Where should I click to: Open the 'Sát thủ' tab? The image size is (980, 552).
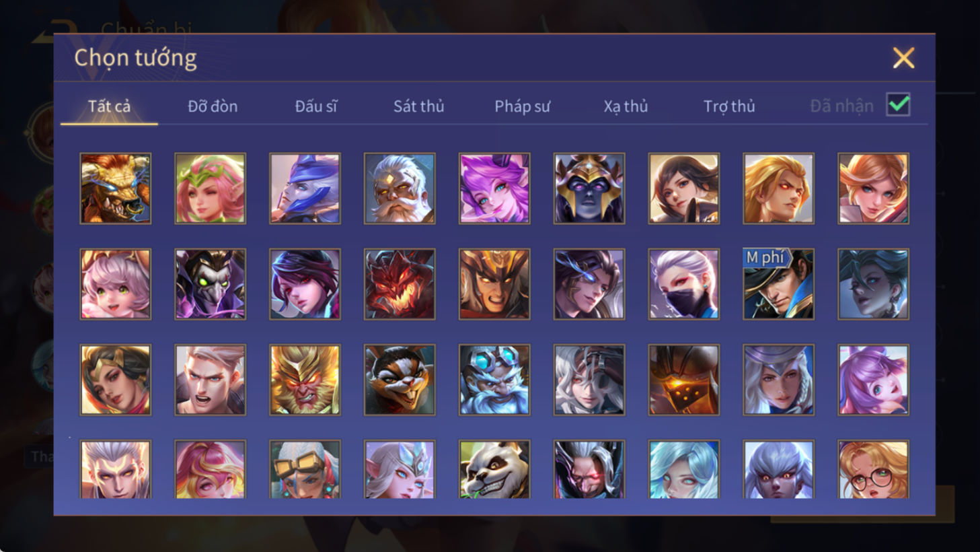(x=418, y=106)
